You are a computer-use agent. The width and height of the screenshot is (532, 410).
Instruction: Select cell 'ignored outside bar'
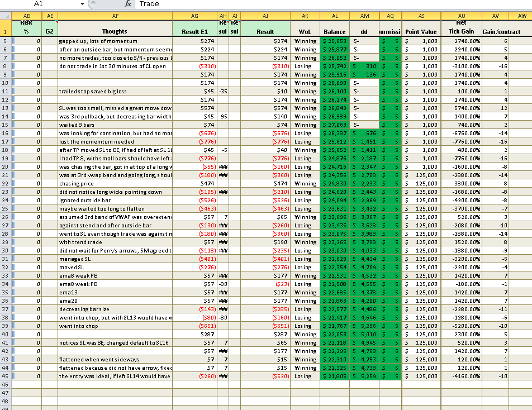[115, 200]
